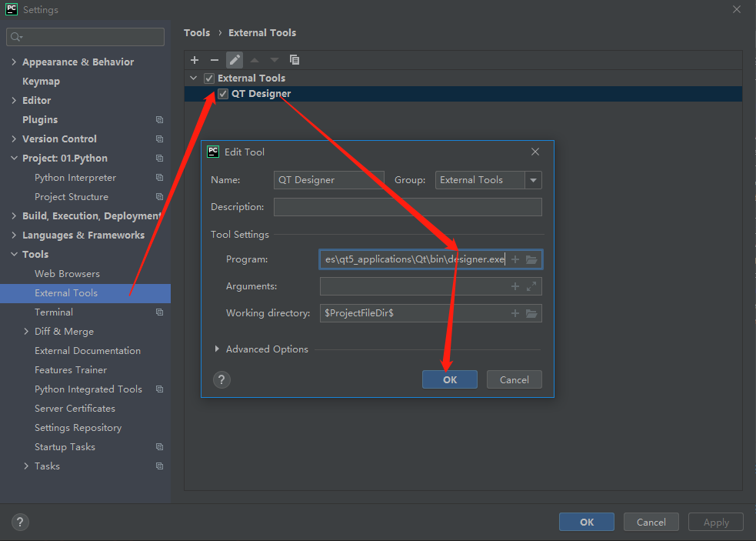Click the Edit pencil icon in toolbar
Screen dimensions: 756x541
coord(235,60)
